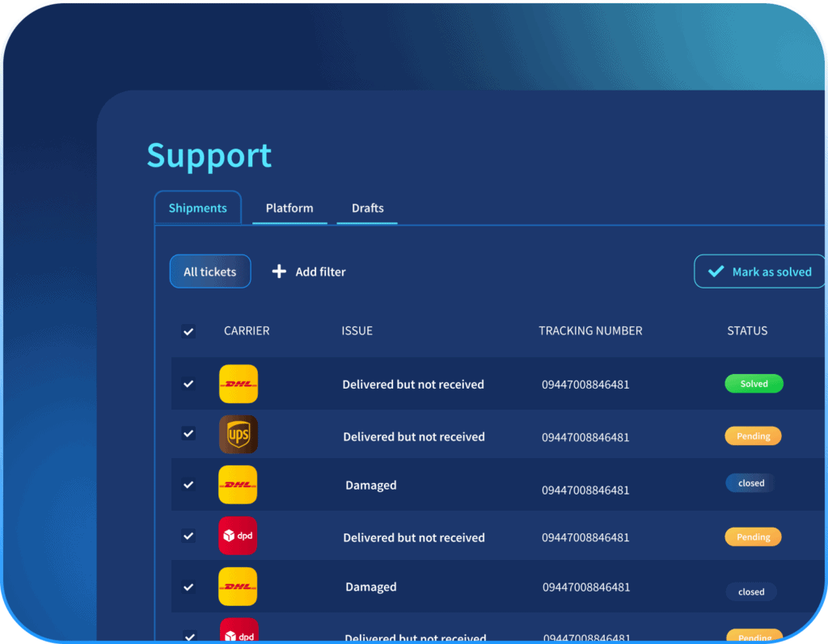
Task: Click the plus icon next to Add filter
Action: coord(279,271)
